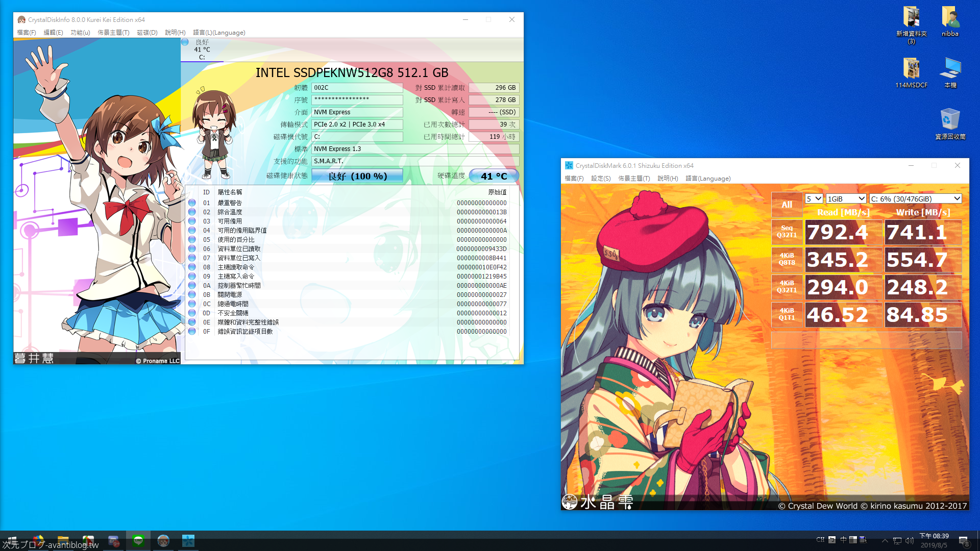Open 編輯(E) menu in CrystalDiskInfo
The width and height of the screenshot is (980, 551).
tap(53, 33)
